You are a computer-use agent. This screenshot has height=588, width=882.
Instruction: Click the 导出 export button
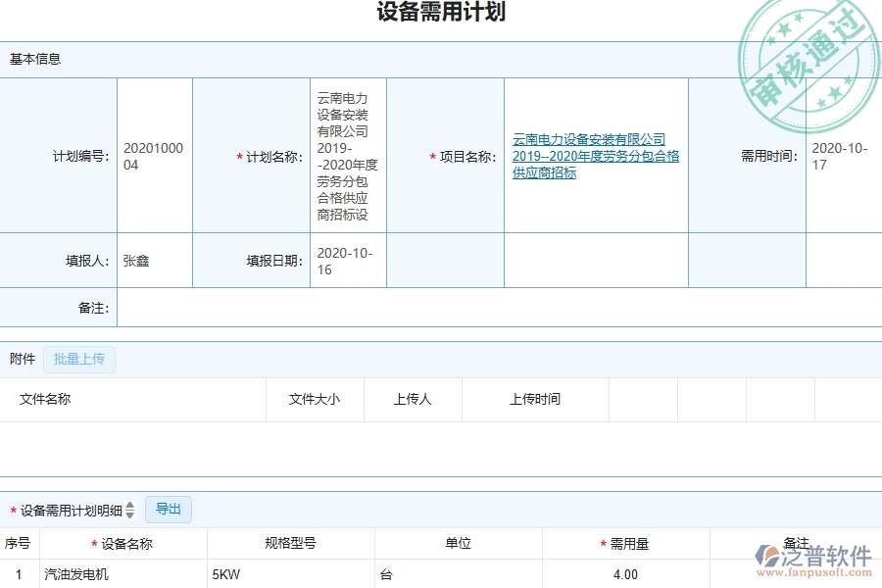tap(168, 509)
